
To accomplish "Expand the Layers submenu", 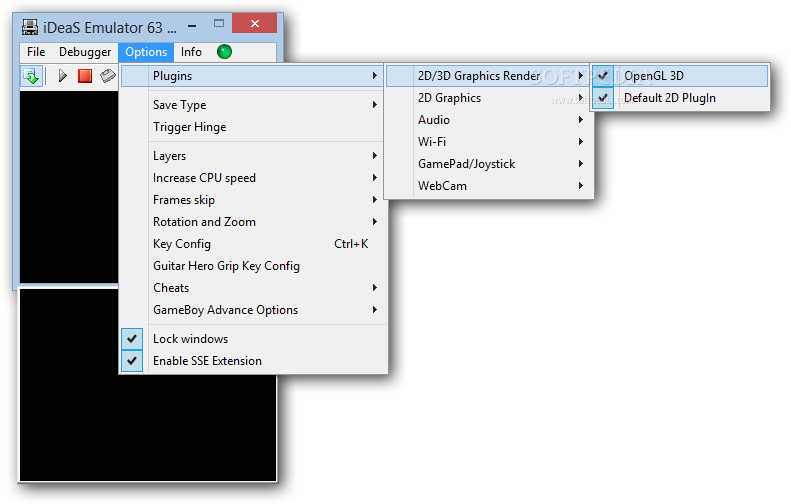I will tap(252, 156).
